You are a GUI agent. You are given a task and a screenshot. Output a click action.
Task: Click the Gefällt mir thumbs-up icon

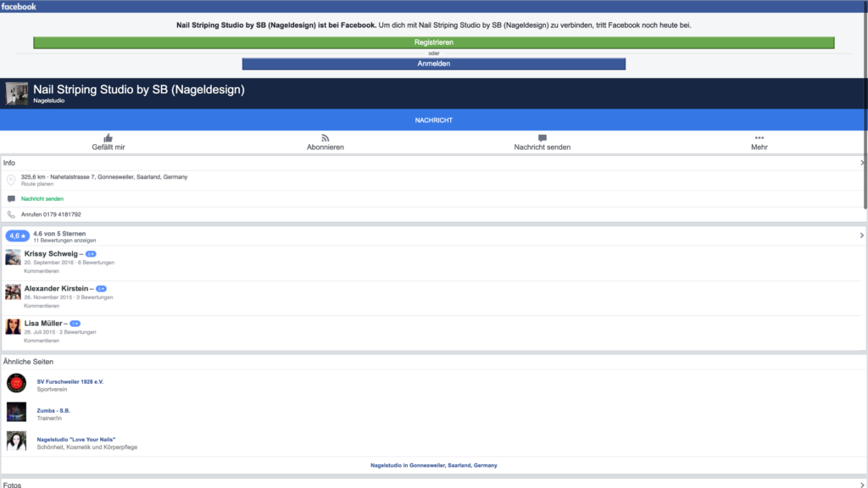(x=108, y=138)
